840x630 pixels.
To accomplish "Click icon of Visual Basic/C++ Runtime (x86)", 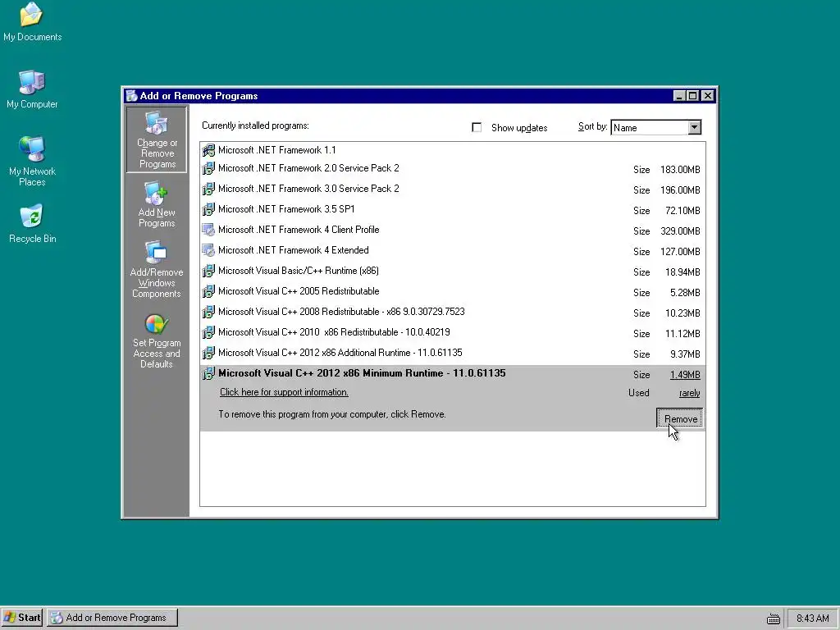I will pyautogui.click(x=208, y=271).
